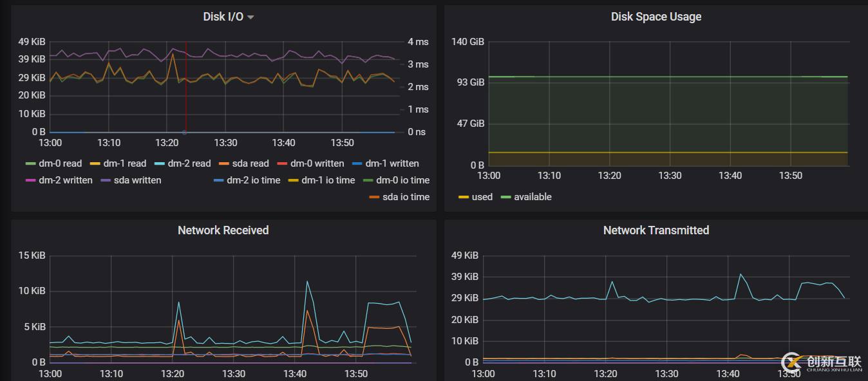Toggle the dm-1 written legend entry

pos(392,163)
